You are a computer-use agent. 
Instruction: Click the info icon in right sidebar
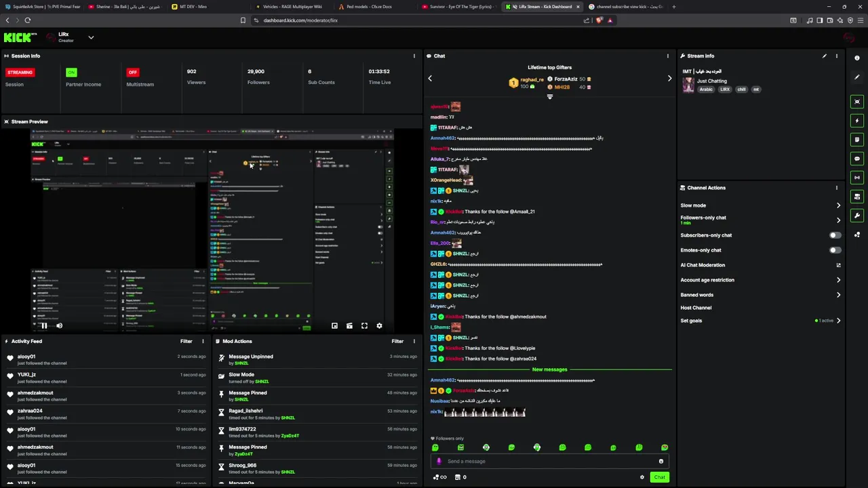point(857,58)
